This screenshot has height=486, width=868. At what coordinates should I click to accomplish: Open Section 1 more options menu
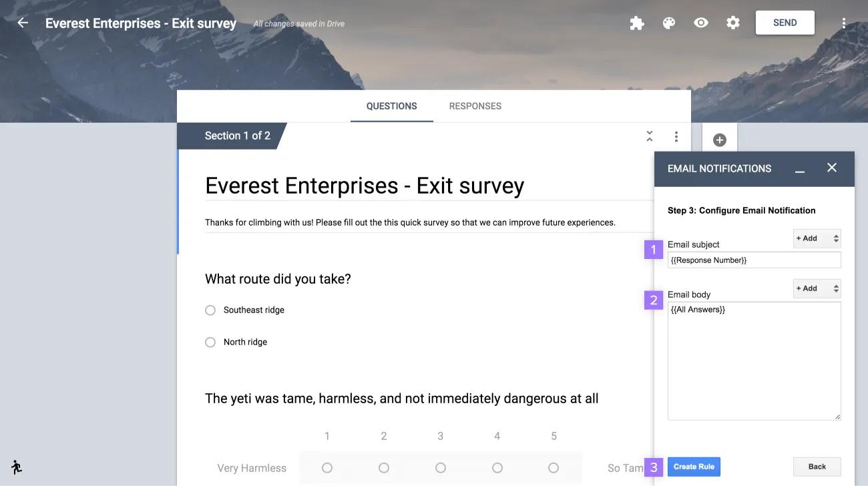point(676,136)
